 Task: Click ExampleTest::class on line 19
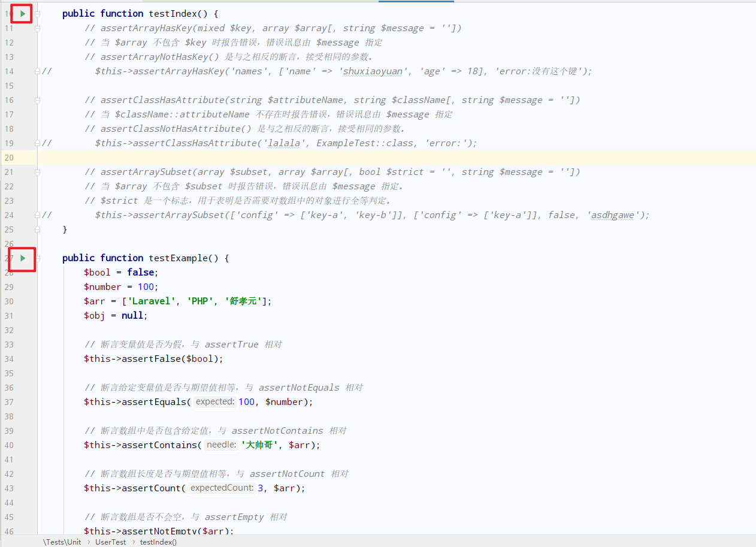coord(365,143)
